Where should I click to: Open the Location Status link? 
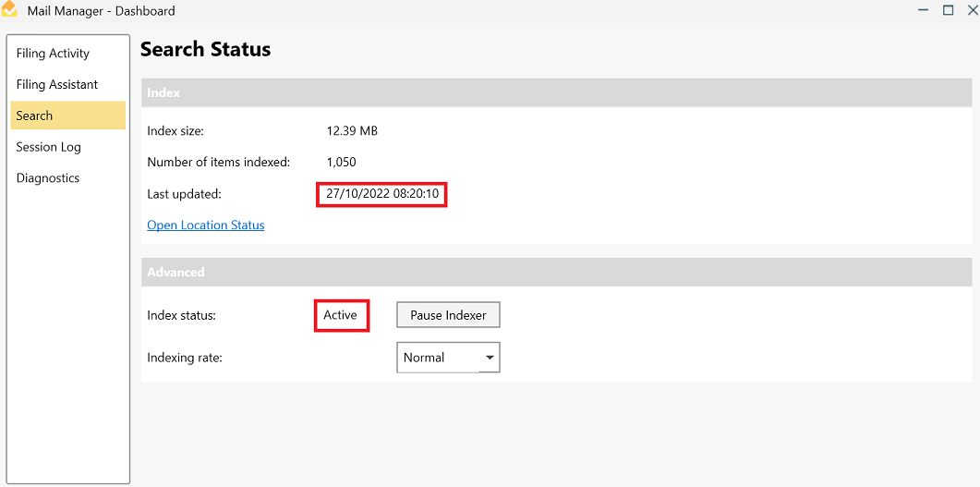(205, 225)
